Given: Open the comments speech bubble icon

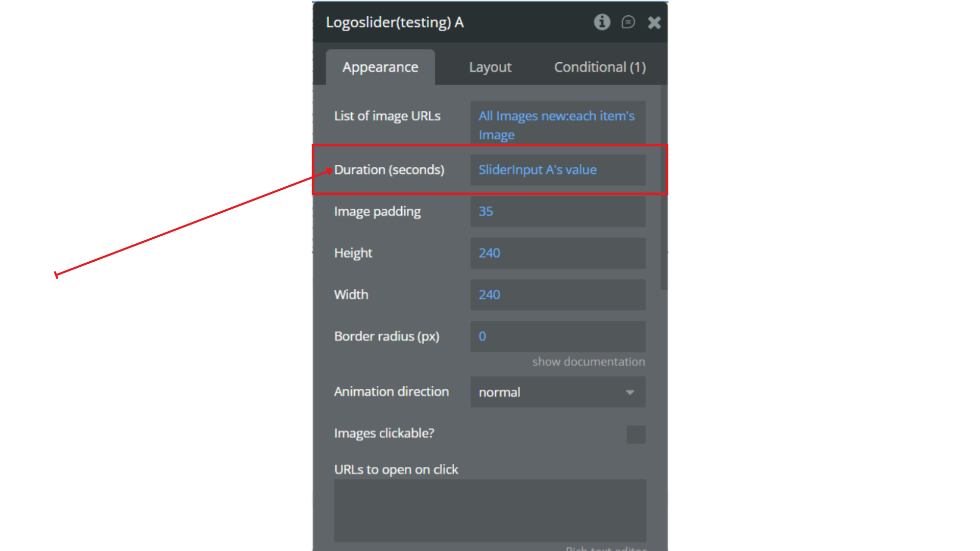Looking at the screenshot, I should click(x=628, y=22).
